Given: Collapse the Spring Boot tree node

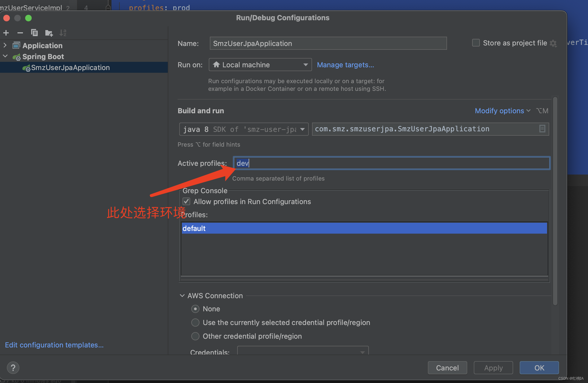Looking at the screenshot, I should click(5, 56).
